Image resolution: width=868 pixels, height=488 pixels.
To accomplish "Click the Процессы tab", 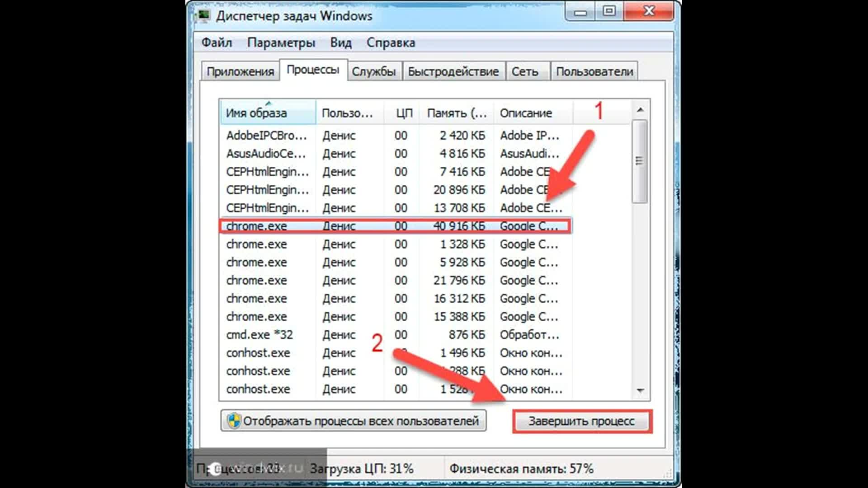I will click(x=312, y=71).
